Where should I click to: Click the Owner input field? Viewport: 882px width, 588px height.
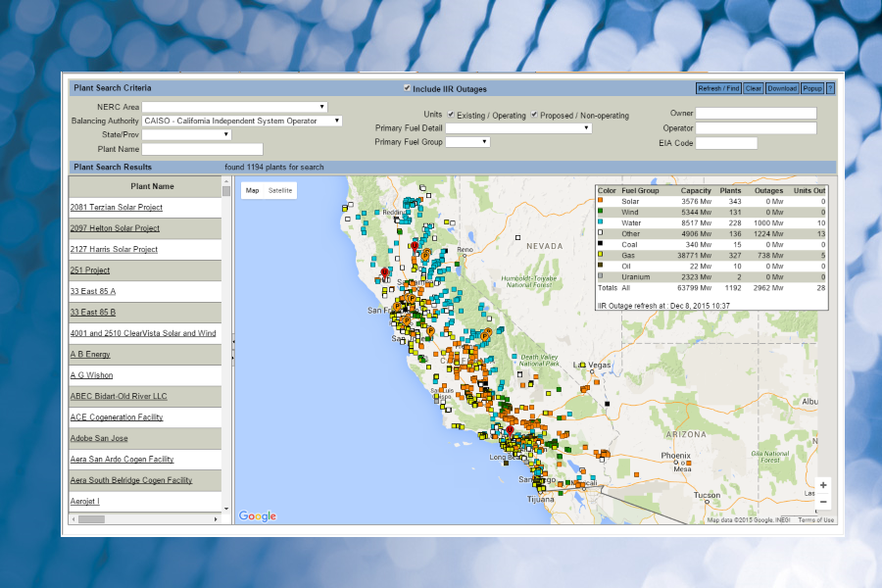coord(756,113)
